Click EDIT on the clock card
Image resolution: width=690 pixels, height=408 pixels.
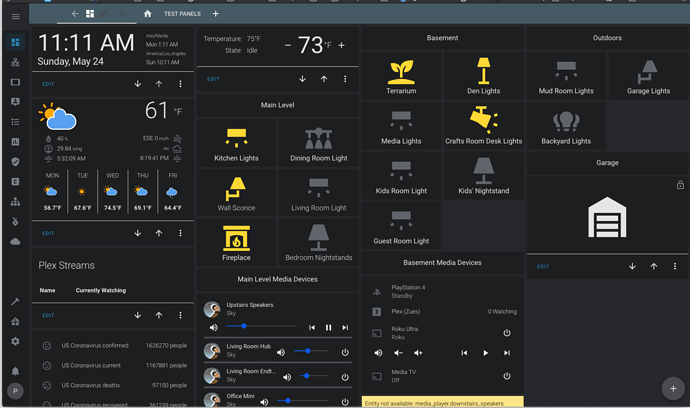[x=48, y=84]
